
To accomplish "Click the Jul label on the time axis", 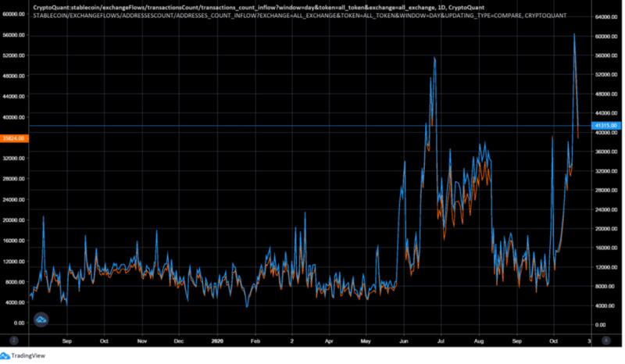I will [x=441, y=341].
